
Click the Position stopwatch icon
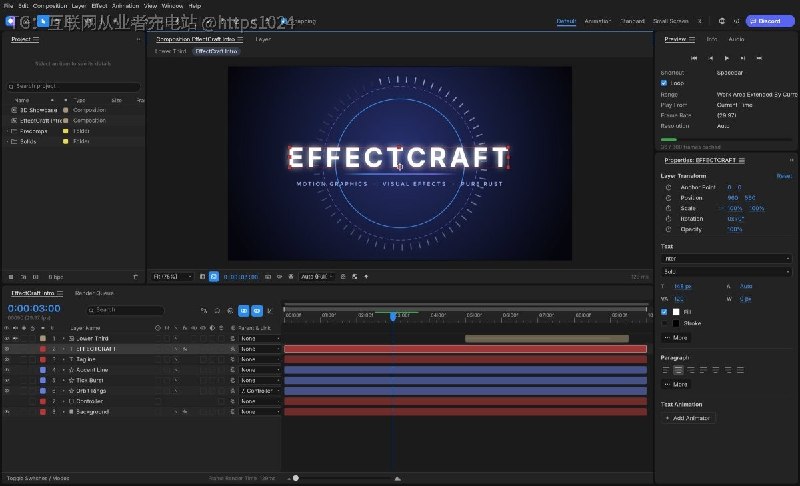click(668, 198)
